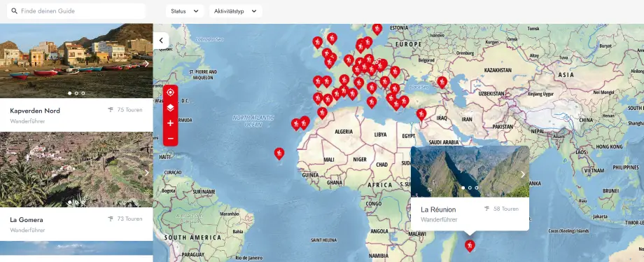Screen dimensions: 644x262
Task: Collapse the sidebar with the left arrow
Action: tap(161, 41)
